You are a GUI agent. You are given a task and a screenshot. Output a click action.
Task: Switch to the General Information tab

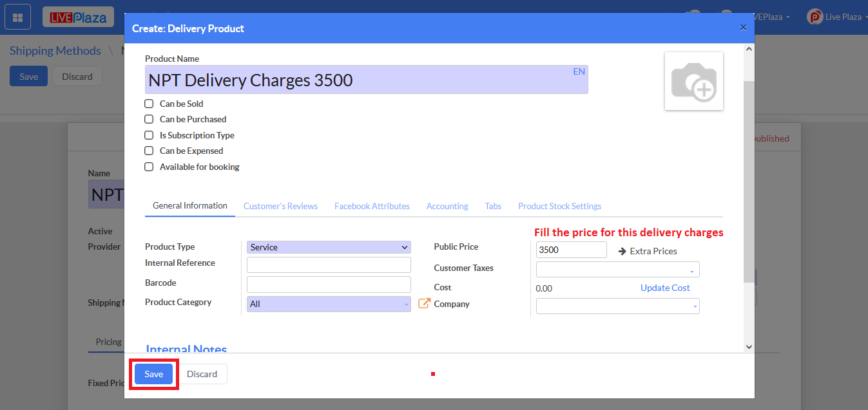click(190, 206)
